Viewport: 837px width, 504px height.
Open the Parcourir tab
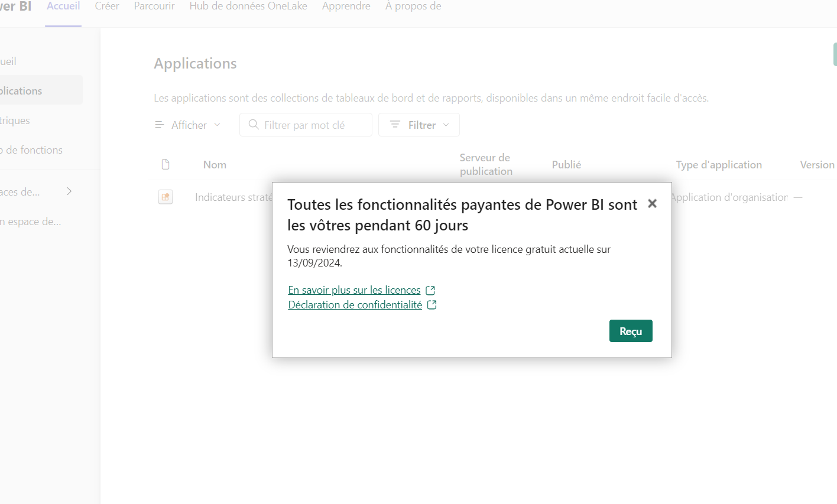tap(154, 6)
